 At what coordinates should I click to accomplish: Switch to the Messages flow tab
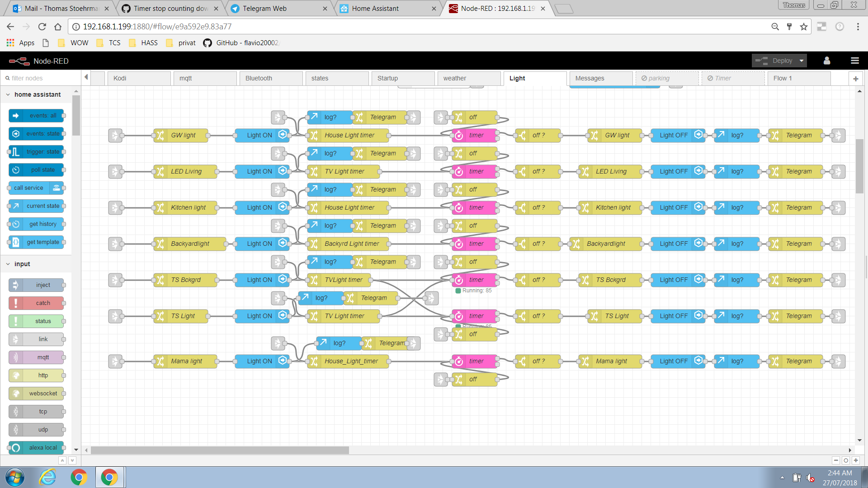601,78
